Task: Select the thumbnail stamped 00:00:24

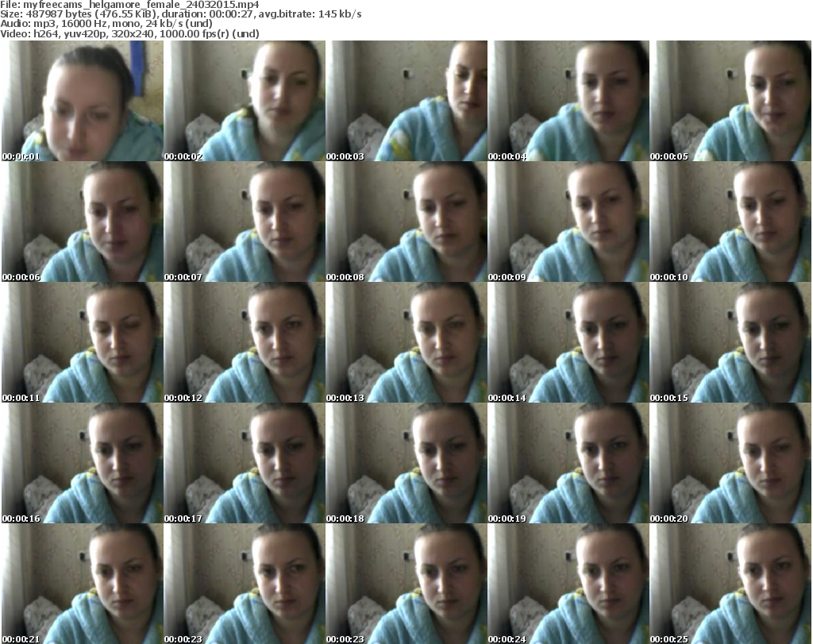Action: click(568, 584)
